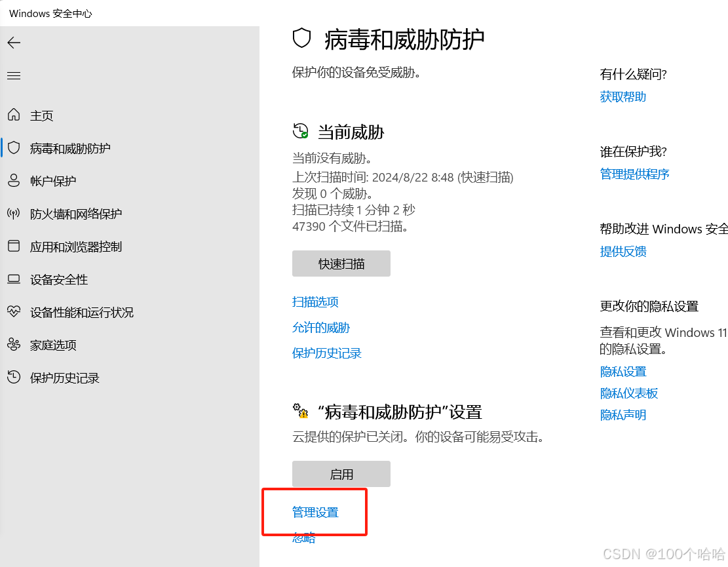Click the 当前威胁 clock status icon
728x567 pixels.
click(300, 131)
